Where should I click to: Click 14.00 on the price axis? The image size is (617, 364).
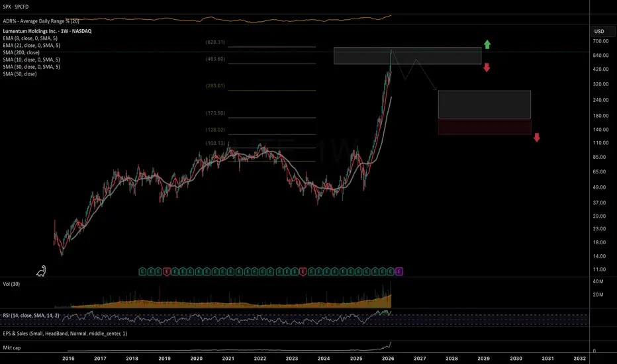(599, 255)
